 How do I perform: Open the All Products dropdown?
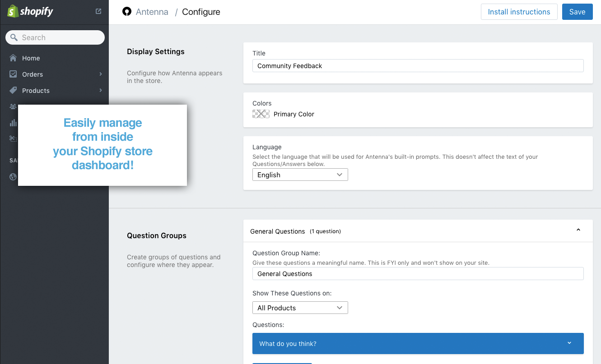(x=300, y=308)
